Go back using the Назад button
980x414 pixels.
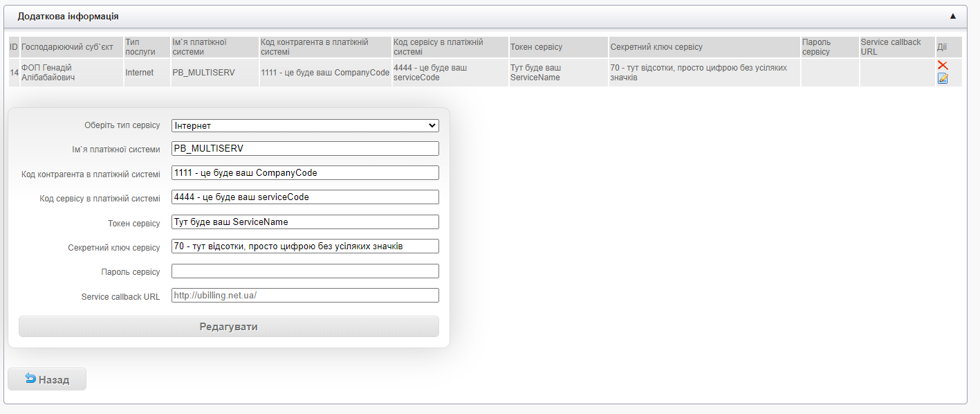(47, 379)
